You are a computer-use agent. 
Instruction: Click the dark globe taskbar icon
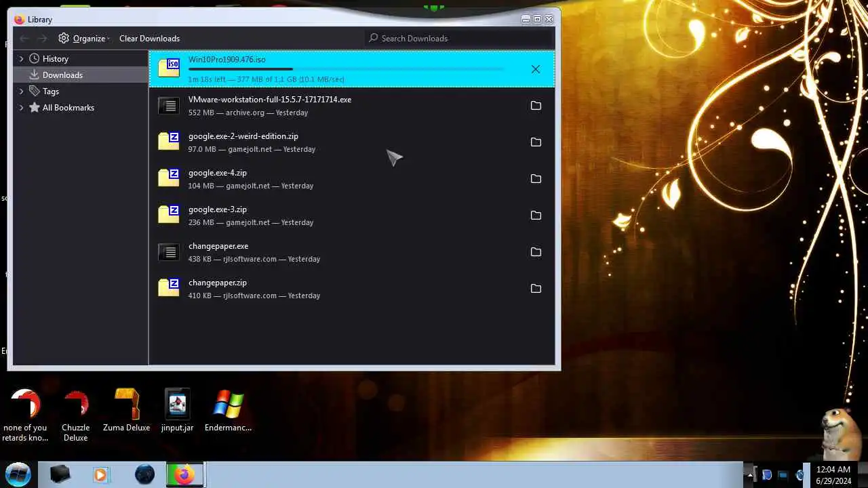click(x=144, y=474)
